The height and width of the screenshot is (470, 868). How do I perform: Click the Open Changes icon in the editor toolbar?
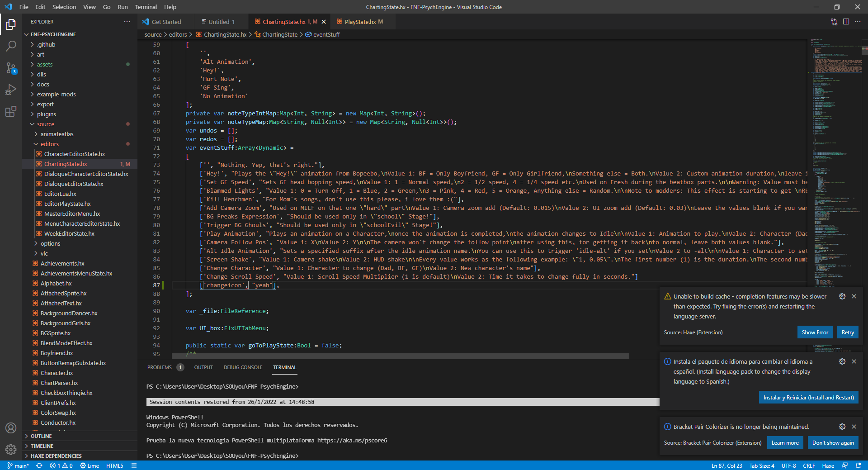834,21
